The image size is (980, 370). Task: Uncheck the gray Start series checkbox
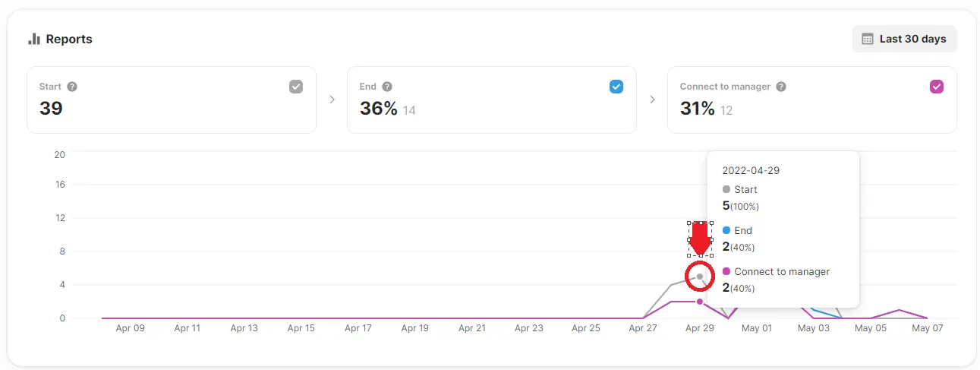click(x=296, y=87)
